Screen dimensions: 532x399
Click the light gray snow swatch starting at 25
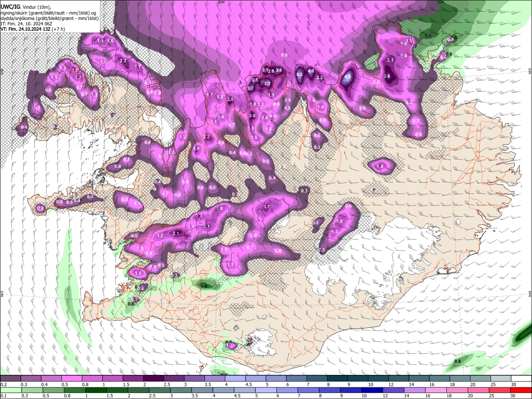[x=501, y=379]
